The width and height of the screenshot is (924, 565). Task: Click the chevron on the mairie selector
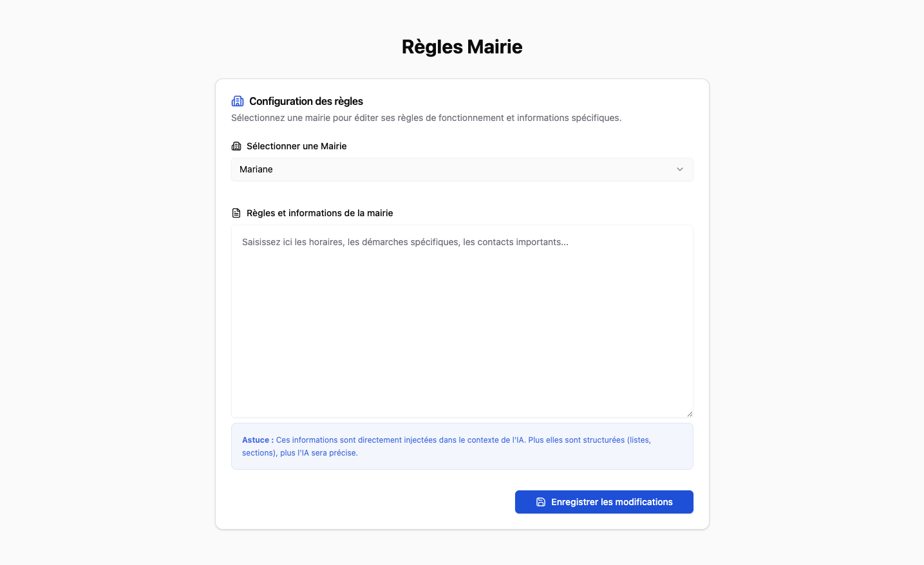680,169
